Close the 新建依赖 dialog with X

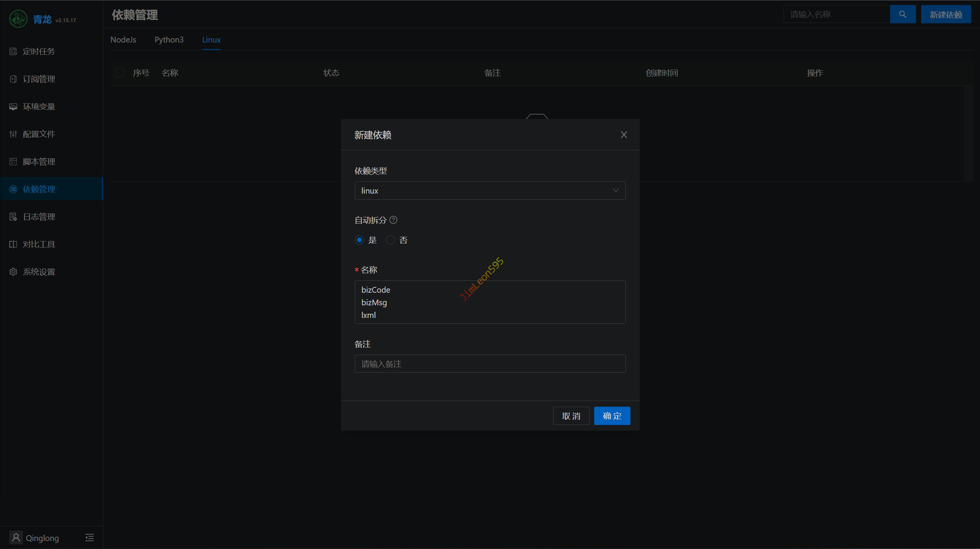[x=624, y=135]
